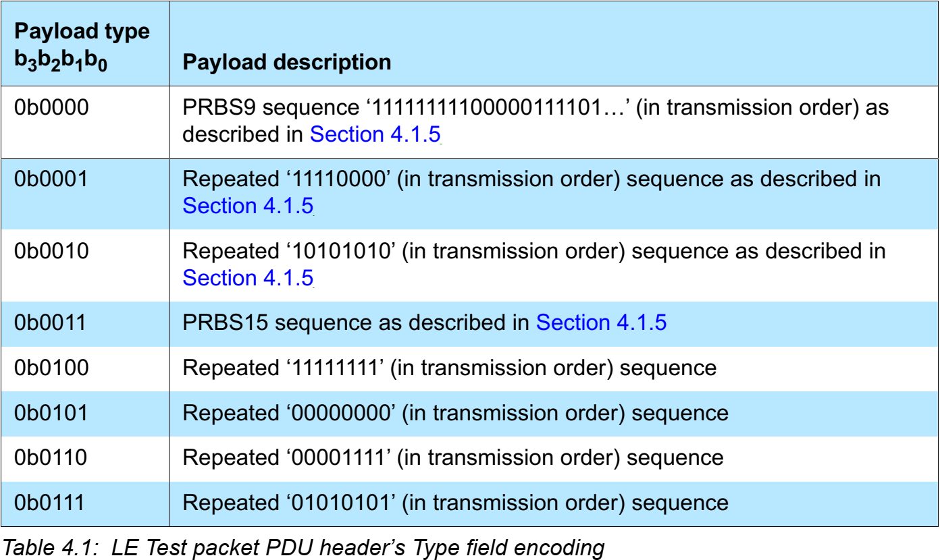Click the 0b0000 payload type cell
Viewport: 940px width, 560px height.
point(51,108)
